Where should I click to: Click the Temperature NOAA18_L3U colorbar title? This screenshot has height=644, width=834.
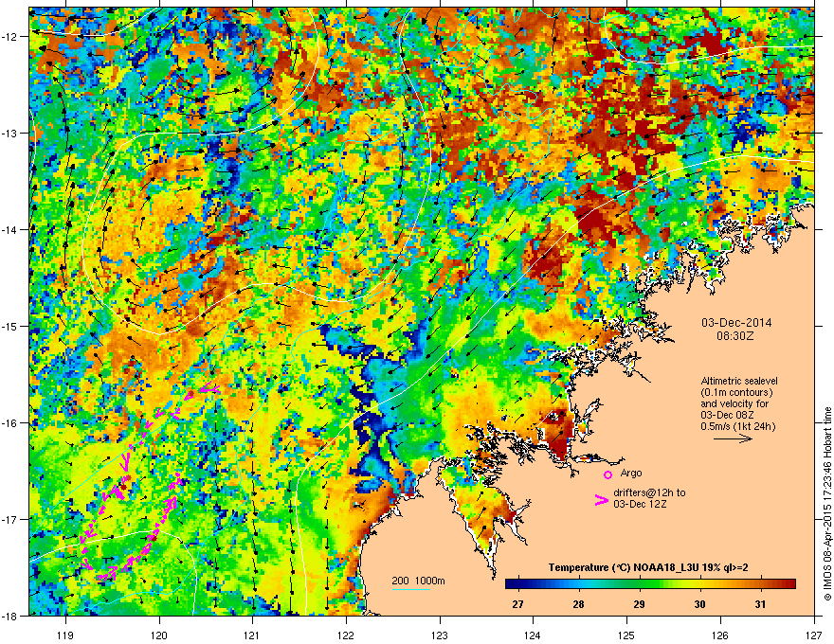pyautogui.click(x=648, y=567)
